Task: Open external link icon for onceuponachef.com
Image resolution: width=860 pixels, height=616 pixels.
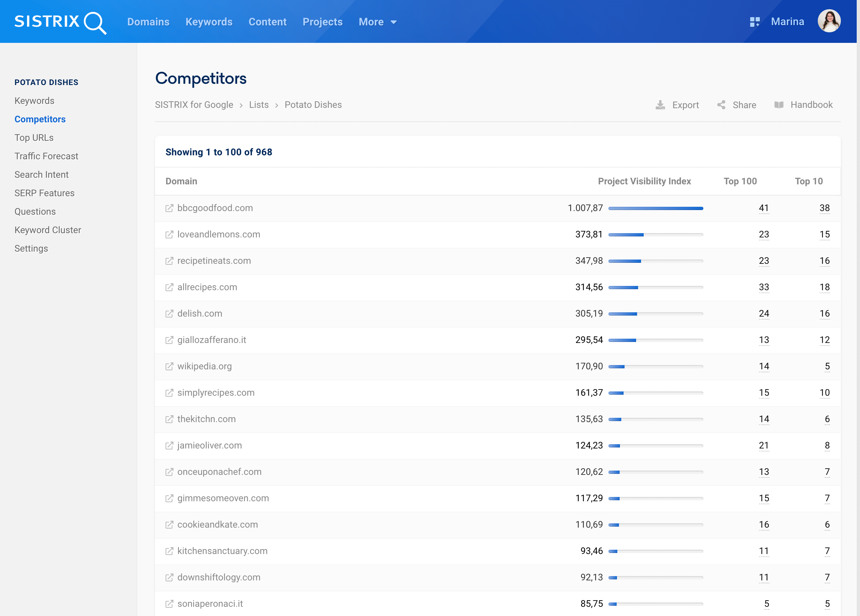Action: [x=169, y=472]
